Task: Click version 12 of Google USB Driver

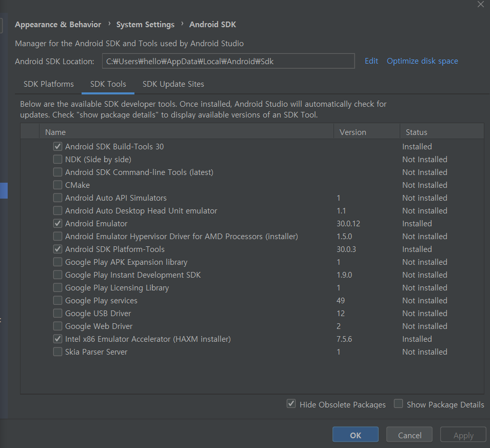Action: click(341, 313)
